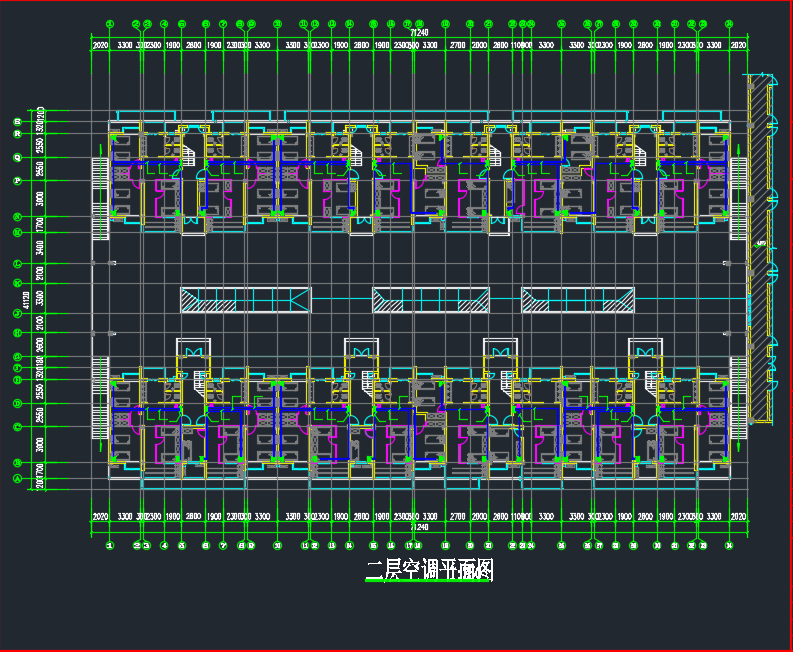Screen dimensions: 793x652
Task: Select the leftmost hatched courtyard canopy
Action: tap(246, 299)
